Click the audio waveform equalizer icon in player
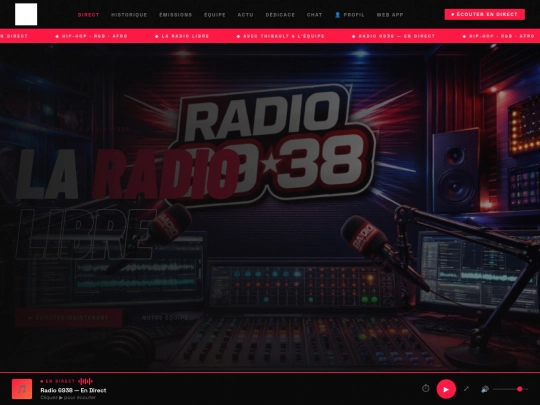The image size is (540, 405). pos(85,381)
